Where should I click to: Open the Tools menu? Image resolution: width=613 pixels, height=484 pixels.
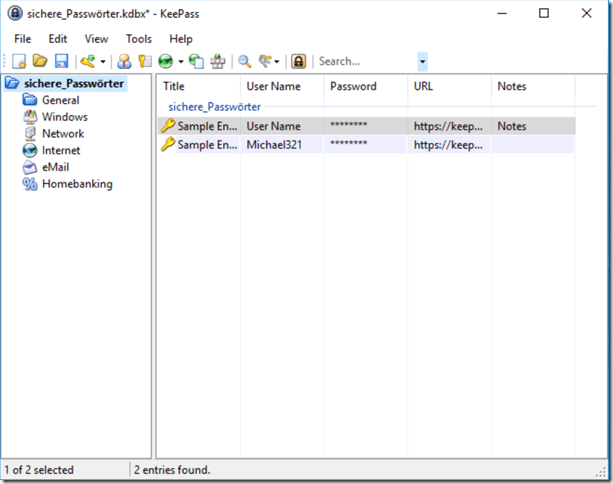point(138,38)
